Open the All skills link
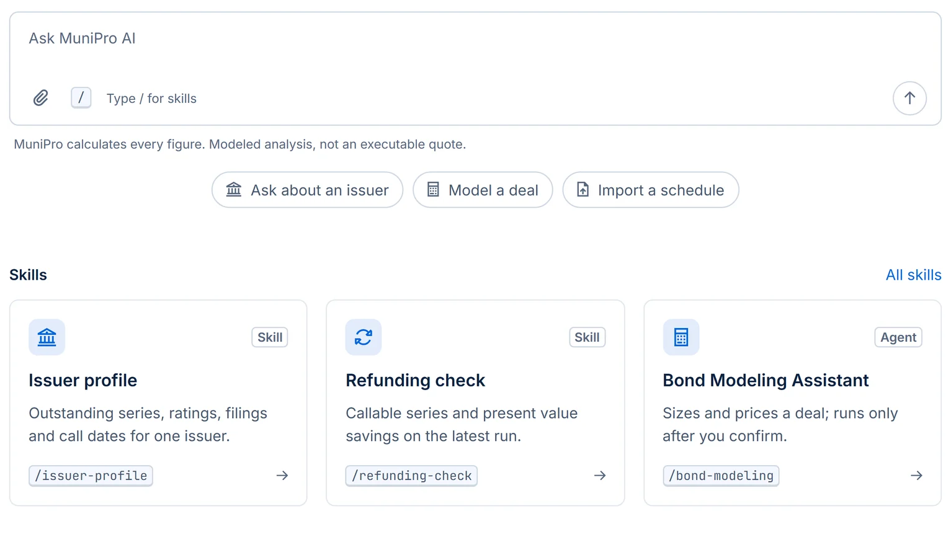The image size is (951, 560). pyautogui.click(x=913, y=275)
